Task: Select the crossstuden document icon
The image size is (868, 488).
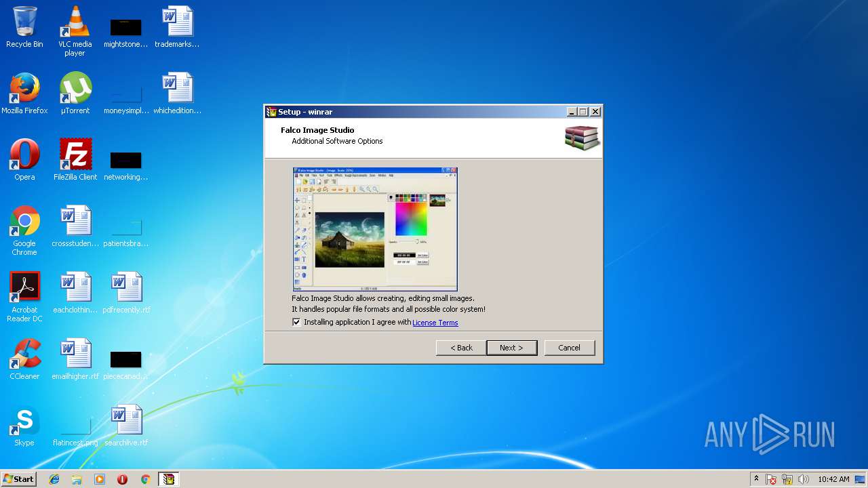Action: tap(75, 226)
